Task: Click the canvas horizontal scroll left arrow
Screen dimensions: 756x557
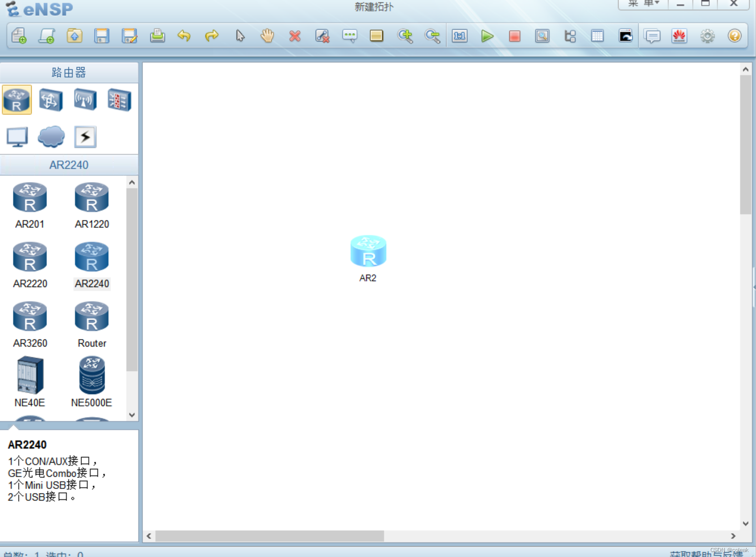Action: click(149, 536)
